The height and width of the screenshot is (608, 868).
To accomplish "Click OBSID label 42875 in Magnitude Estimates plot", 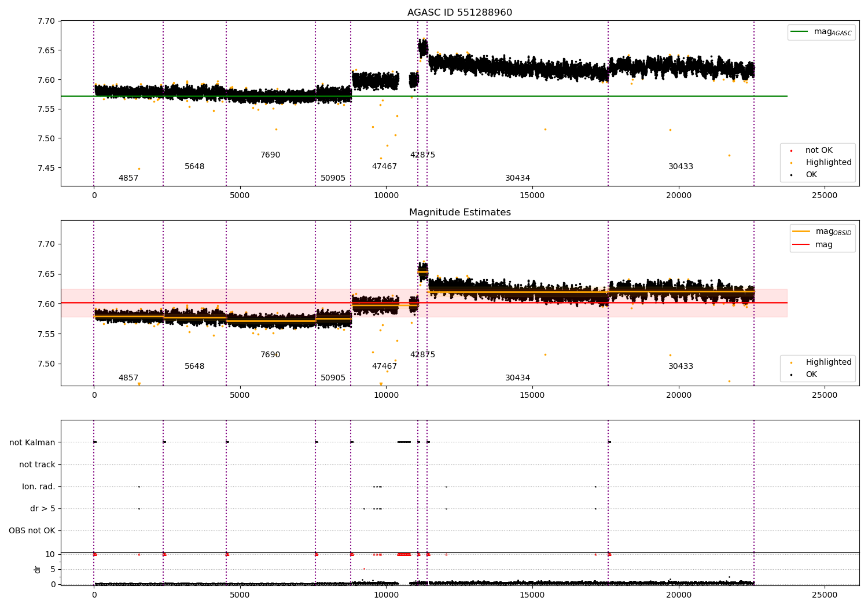I will [422, 355].
